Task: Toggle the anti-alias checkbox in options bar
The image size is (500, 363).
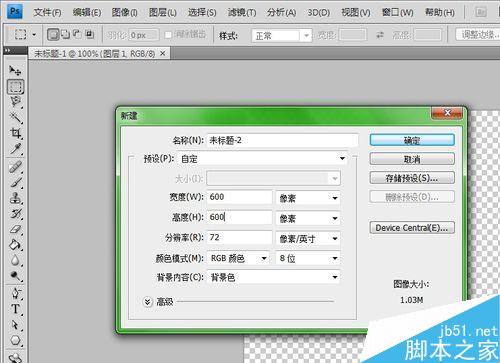Action: tap(168, 35)
